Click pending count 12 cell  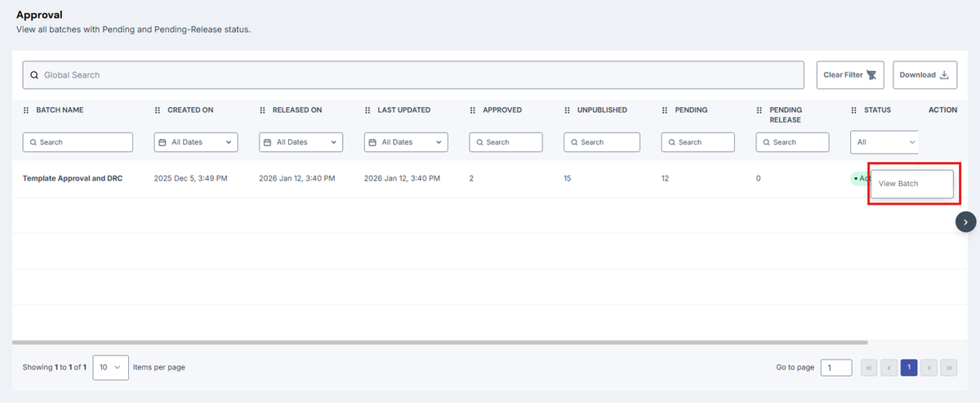pos(666,178)
